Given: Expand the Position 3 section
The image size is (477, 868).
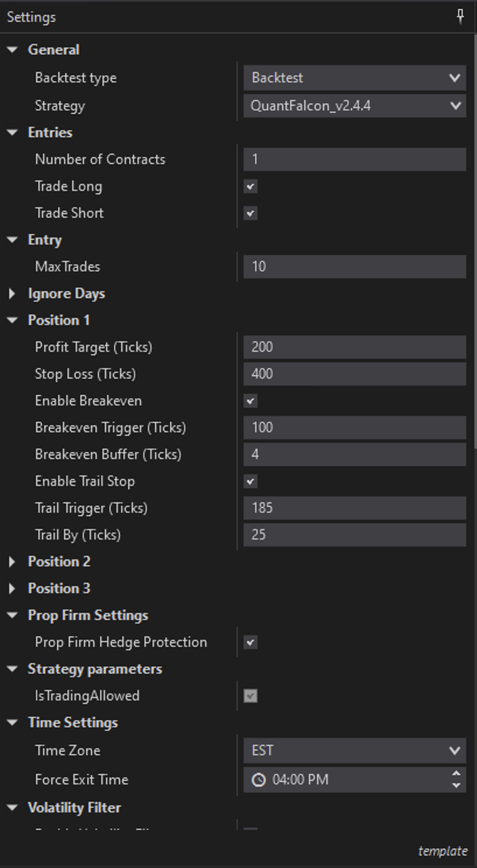Looking at the screenshot, I should point(12,589).
